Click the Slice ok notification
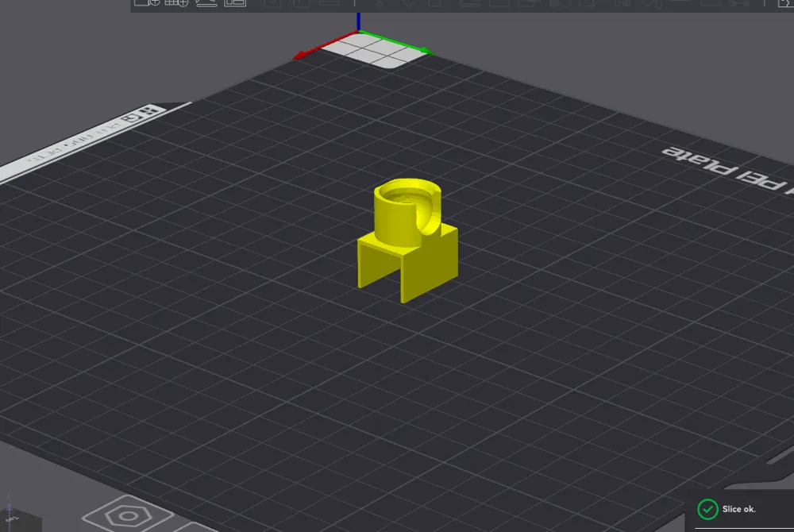Screen dimensions: 794x532 740,509
